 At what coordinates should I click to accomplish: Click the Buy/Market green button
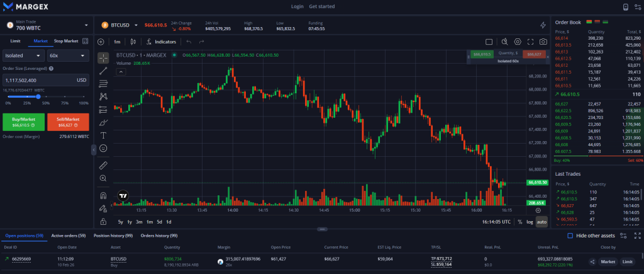coord(24,122)
